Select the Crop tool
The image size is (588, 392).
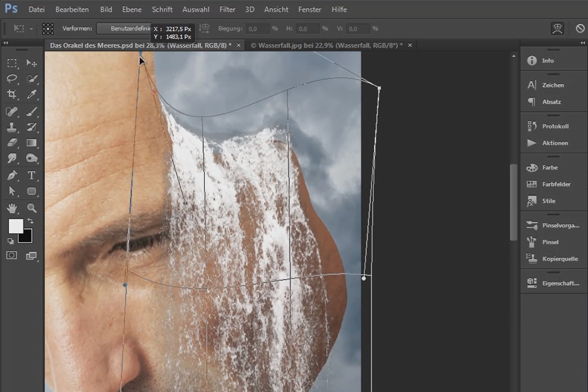click(12, 94)
